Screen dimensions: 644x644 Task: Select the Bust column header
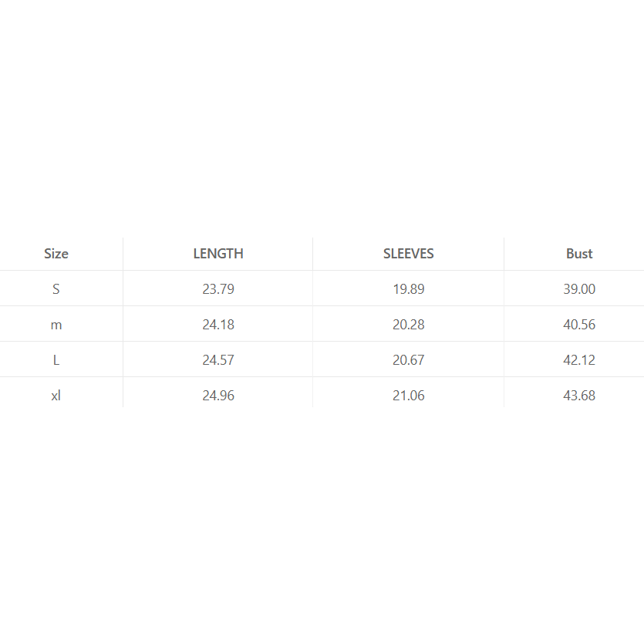click(579, 254)
